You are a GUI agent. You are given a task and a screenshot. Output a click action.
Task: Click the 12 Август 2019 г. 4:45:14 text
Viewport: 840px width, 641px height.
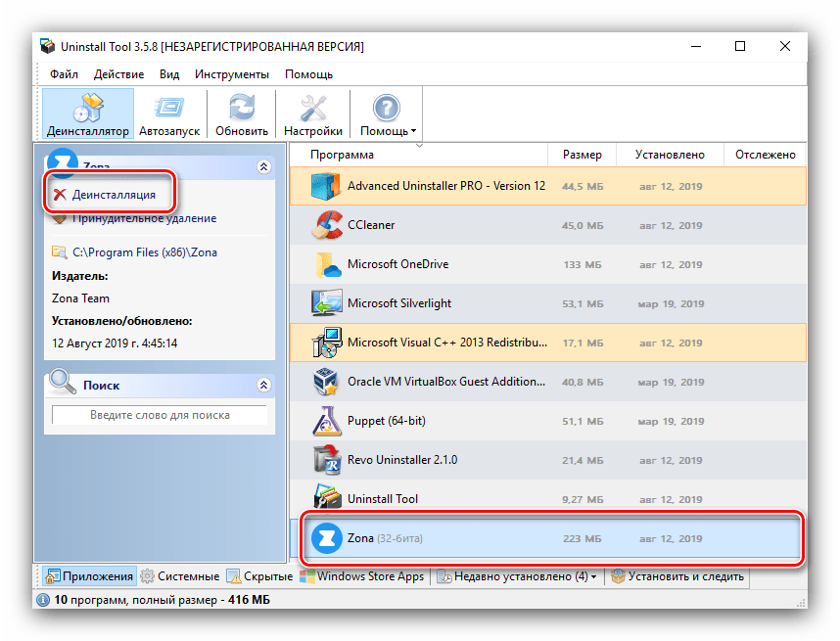click(115, 343)
